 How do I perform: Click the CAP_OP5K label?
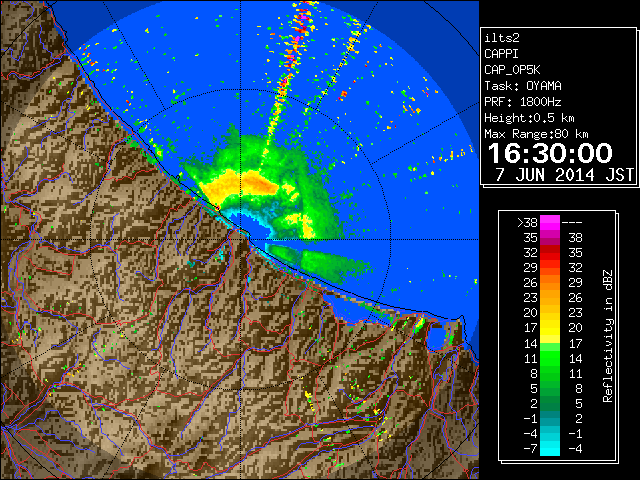point(512,70)
